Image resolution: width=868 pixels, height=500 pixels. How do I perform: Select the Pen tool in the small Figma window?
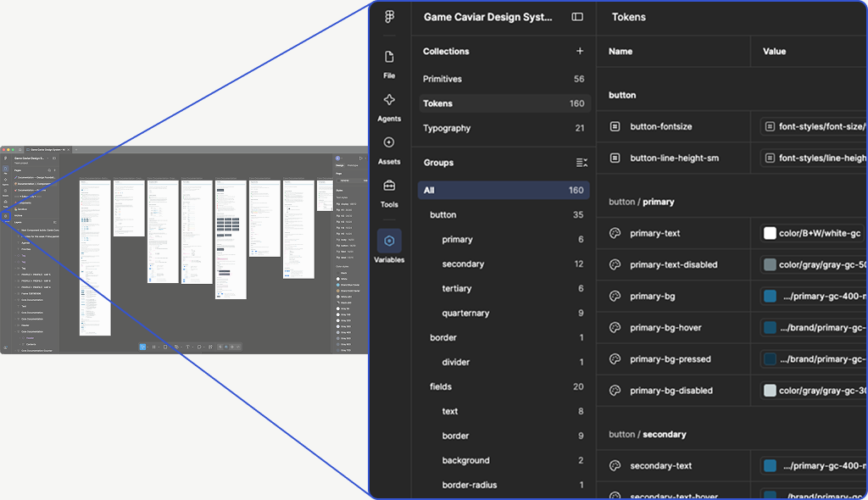click(176, 347)
